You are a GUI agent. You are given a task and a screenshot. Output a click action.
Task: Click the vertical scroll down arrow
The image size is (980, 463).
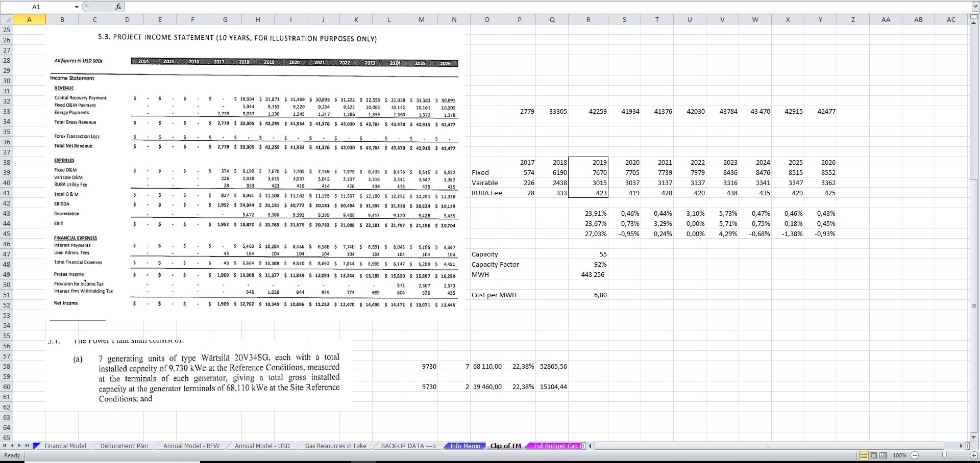pyautogui.click(x=974, y=437)
